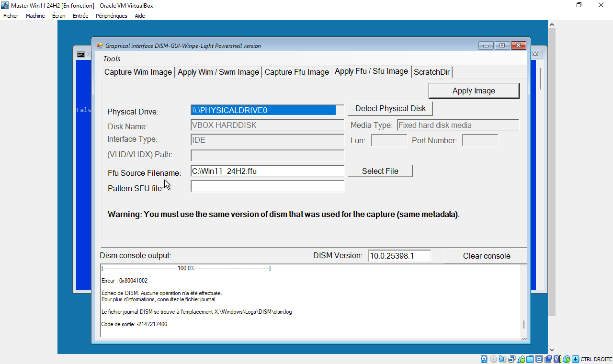
Task: Click the Warning text about dism version
Action: pyautogui.click(x=284, y=215)
